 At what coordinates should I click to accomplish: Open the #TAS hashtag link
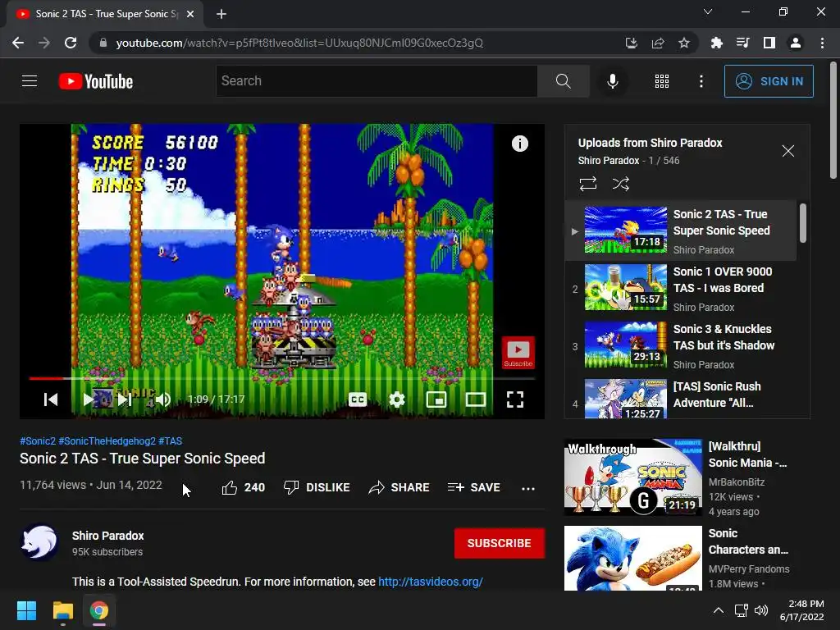[x=171, y=441]
